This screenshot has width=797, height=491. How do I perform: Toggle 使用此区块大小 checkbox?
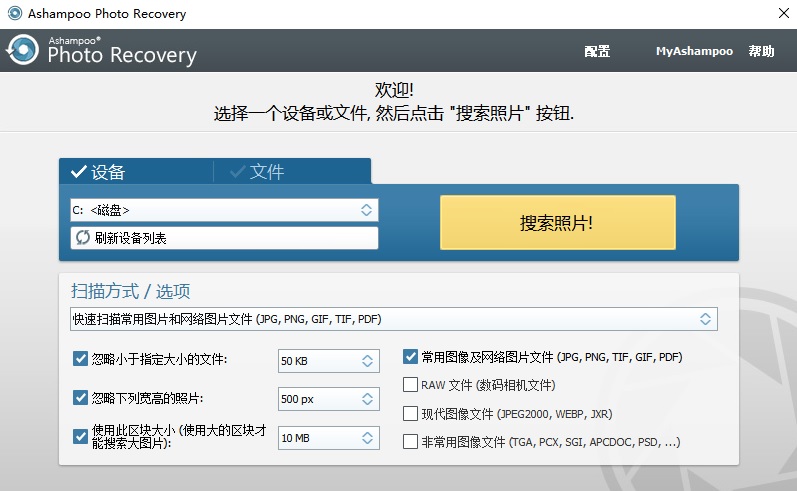[80, 437]
